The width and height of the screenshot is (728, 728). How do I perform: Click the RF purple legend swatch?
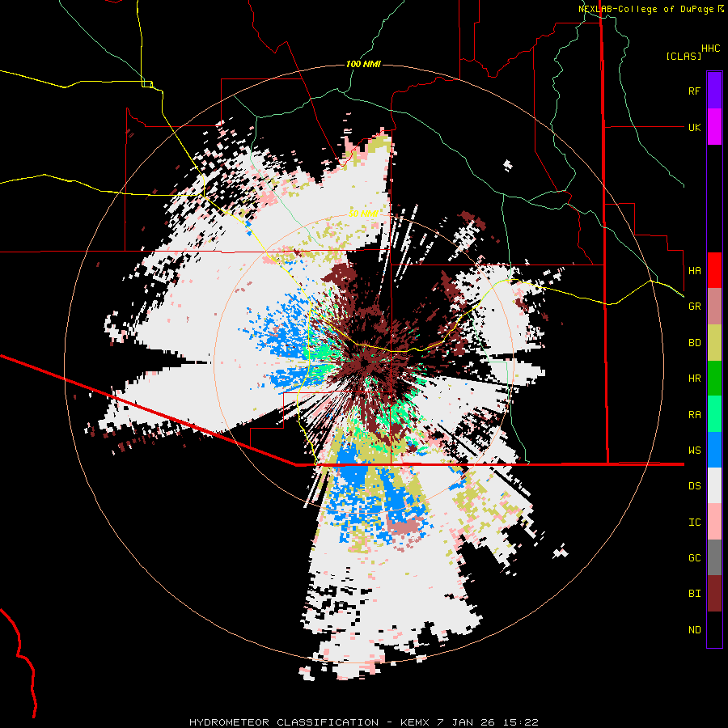pos(714,91)
